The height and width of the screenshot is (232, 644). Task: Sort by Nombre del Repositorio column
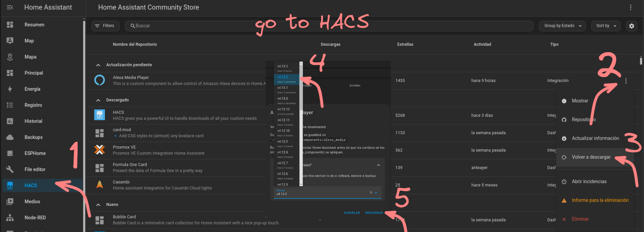point(135,44)
